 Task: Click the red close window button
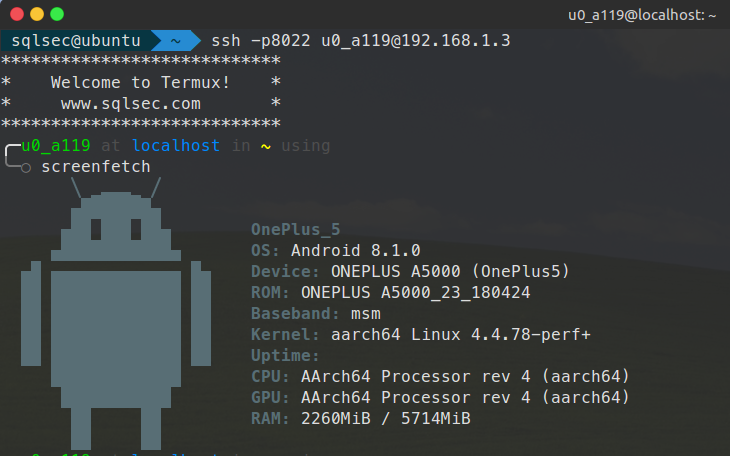pyautogui.click(x=17, y=14)
